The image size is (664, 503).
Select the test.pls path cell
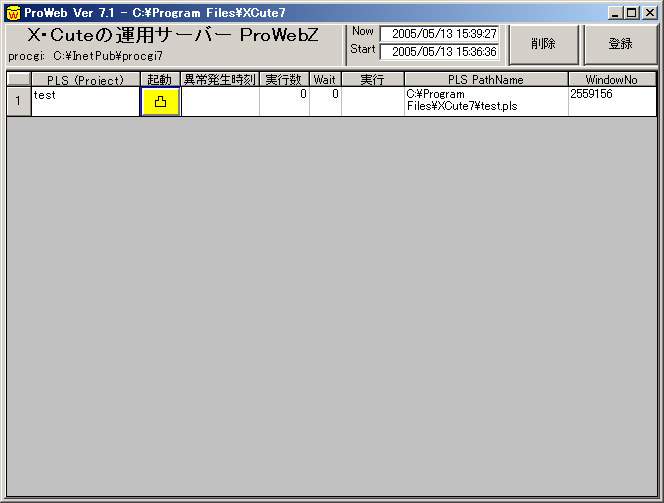pyautogui.click(x=486, y=101)
